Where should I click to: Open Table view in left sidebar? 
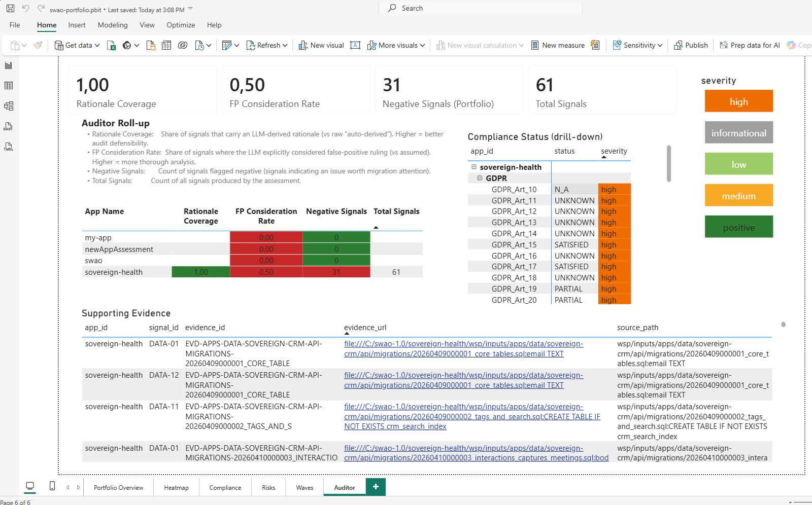point(9,86)
